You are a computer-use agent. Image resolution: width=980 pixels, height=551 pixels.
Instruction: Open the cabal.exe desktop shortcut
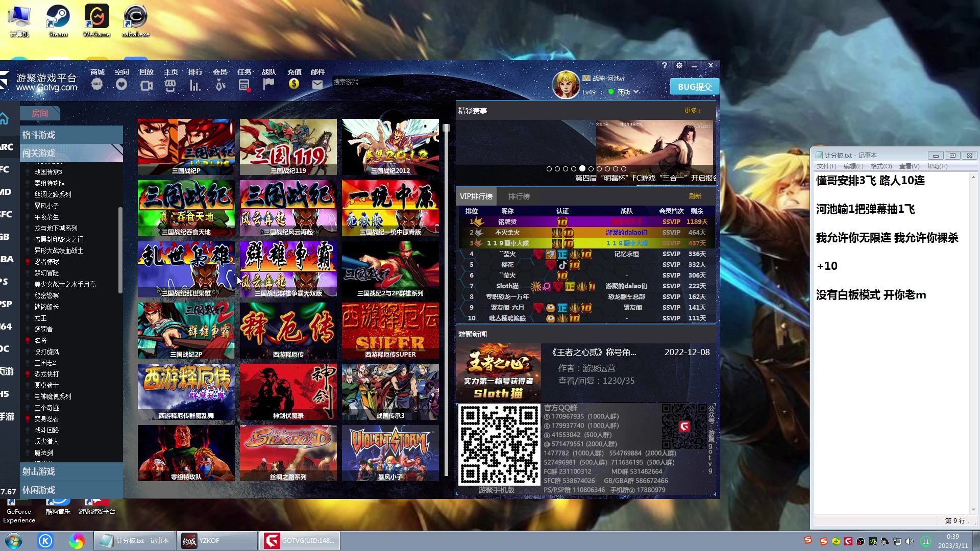(136, 21)
